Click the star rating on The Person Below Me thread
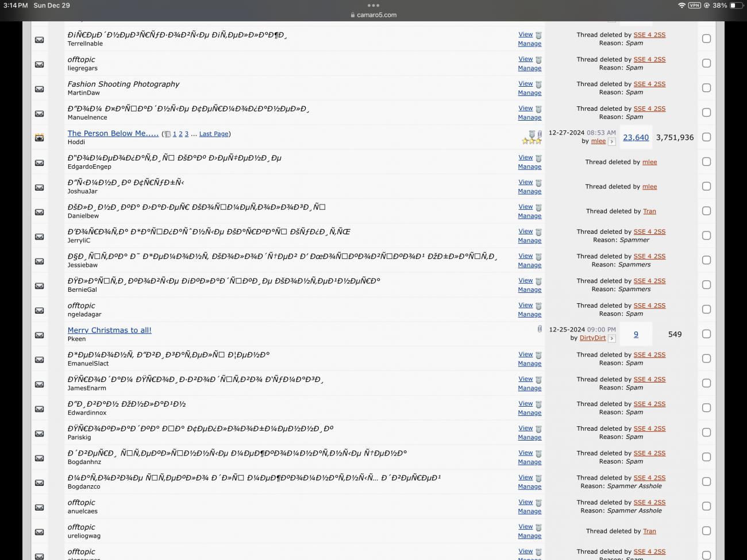 pos(532,141)
